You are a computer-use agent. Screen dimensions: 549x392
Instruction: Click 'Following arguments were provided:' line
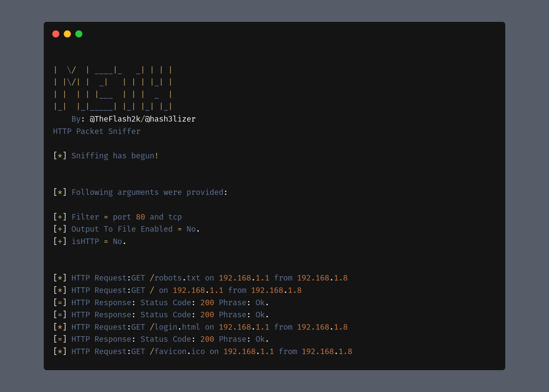point(140,192)
